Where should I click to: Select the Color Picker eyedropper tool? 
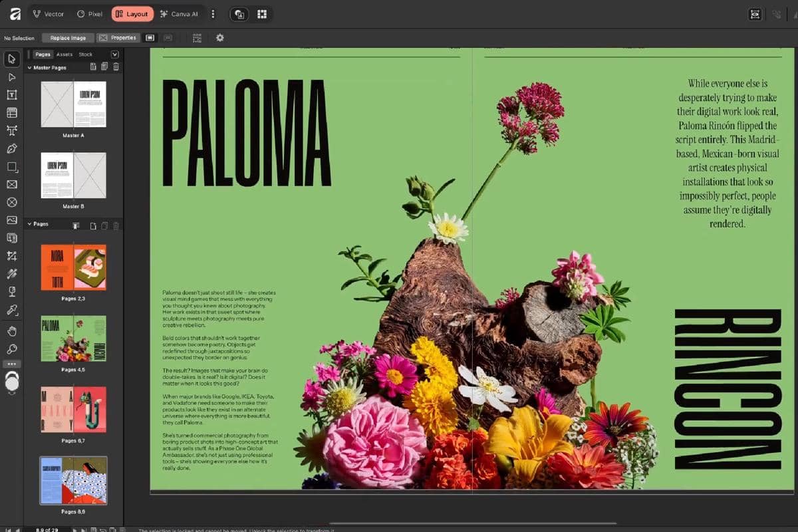[12, 310]
